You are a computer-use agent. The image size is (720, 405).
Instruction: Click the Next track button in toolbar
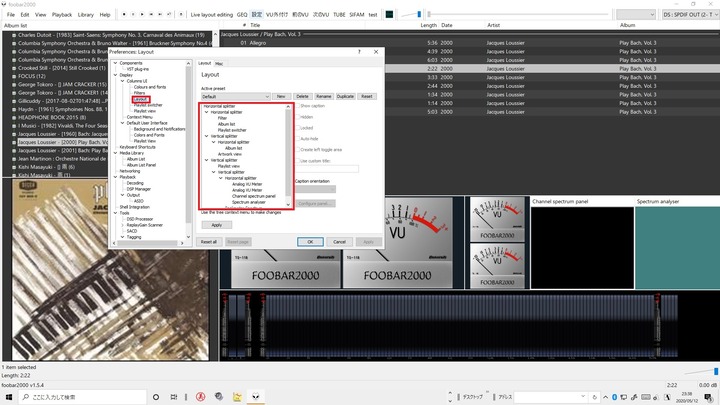point(160,15)
